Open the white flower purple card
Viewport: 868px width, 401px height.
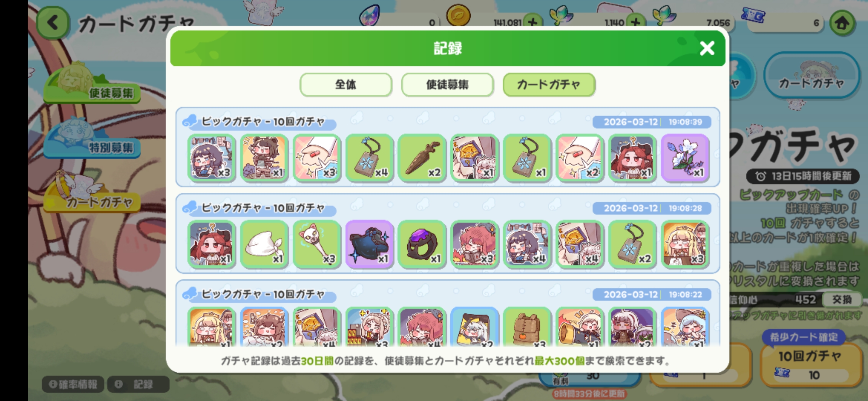(685, 158)
